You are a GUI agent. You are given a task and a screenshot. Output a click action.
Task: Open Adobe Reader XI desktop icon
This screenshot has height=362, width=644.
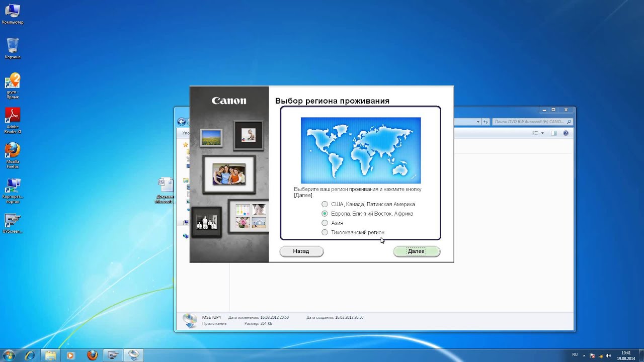coord(13,121)
